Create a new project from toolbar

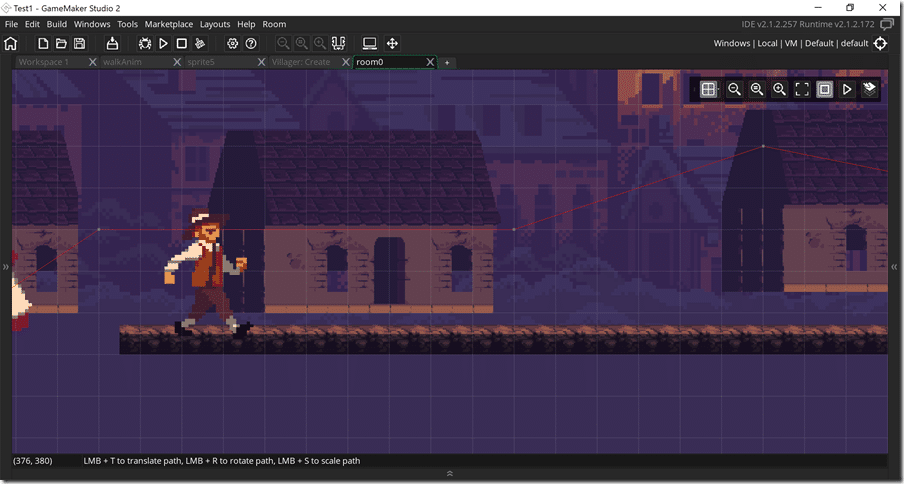point(43,43)
